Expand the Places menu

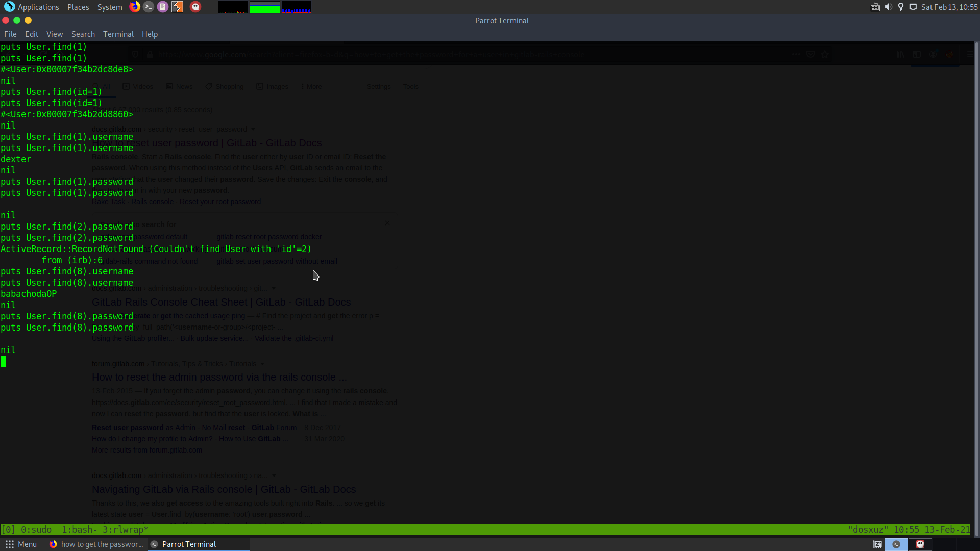pos(78,7)
